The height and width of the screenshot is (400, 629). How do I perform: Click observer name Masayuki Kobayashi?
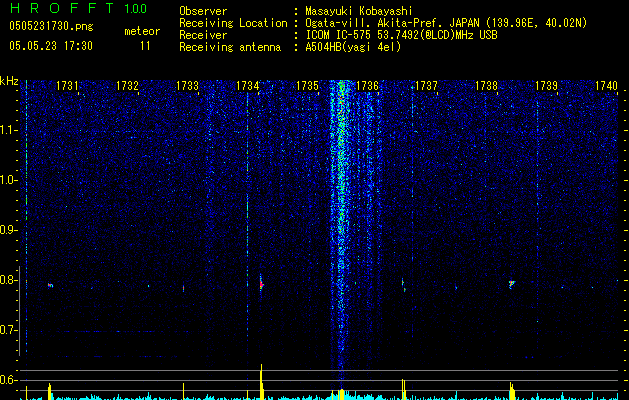pos(359,11)
